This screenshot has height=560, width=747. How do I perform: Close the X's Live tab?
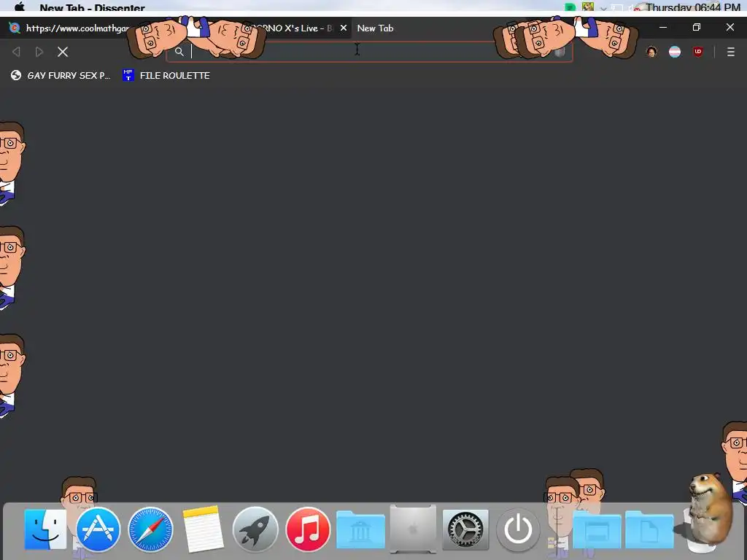click(x=343, y=28)
